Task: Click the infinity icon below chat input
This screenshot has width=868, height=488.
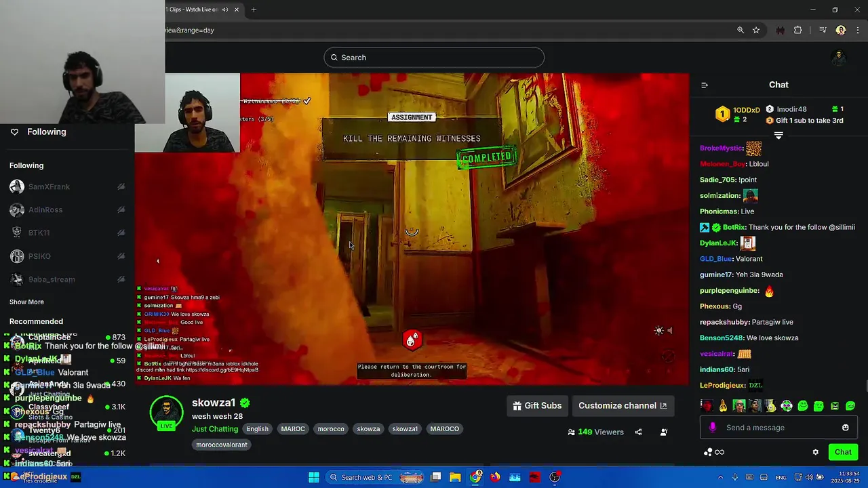Action: pyautogui.click(x=720, y=452)
